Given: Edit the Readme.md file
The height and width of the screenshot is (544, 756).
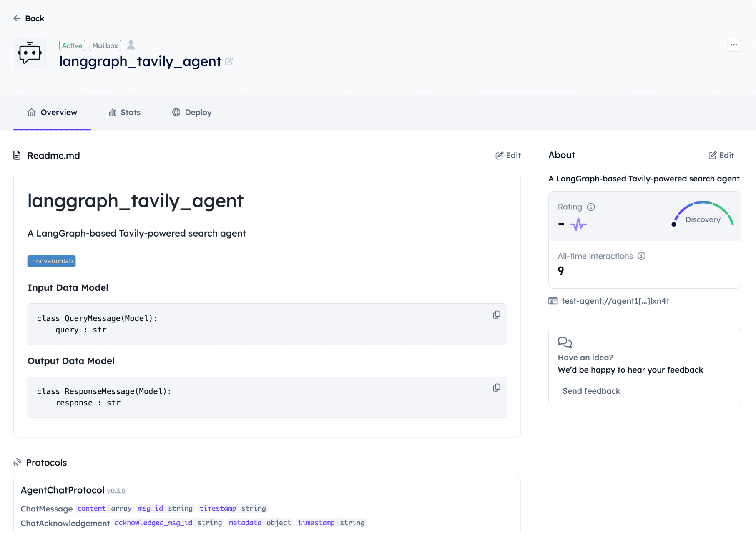Looking at the screenshot, I should tap(508, 155).
